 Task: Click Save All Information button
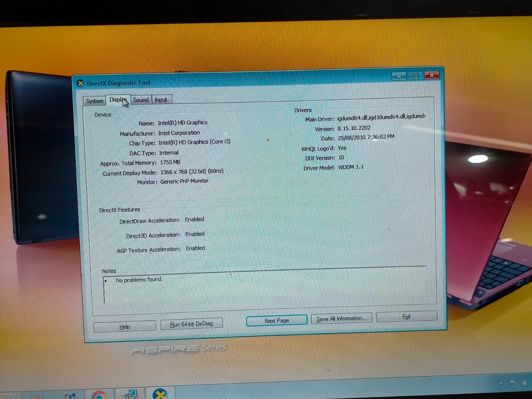click(341, 319)
